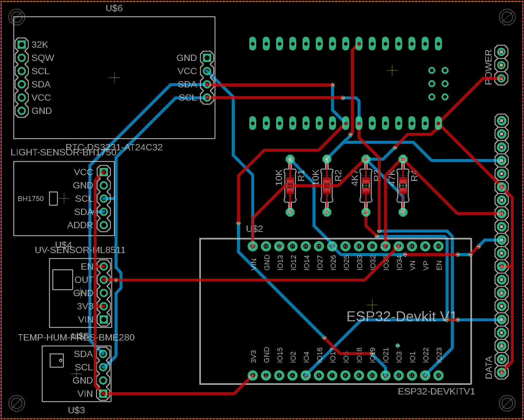Image resolution: width=524 pixels, height=420 pixels.
Task: Select the VCC pad of the BH1750 sensor
Action: 104,172
